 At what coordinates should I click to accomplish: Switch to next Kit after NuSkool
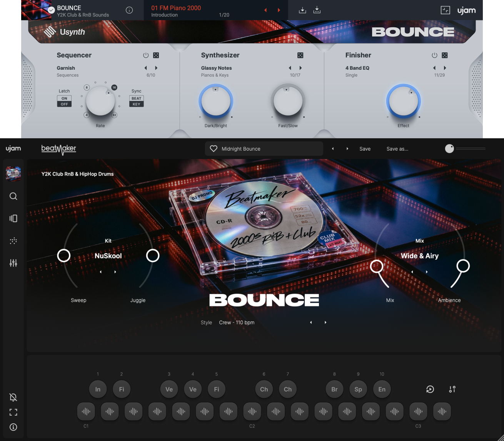(115, 272)
